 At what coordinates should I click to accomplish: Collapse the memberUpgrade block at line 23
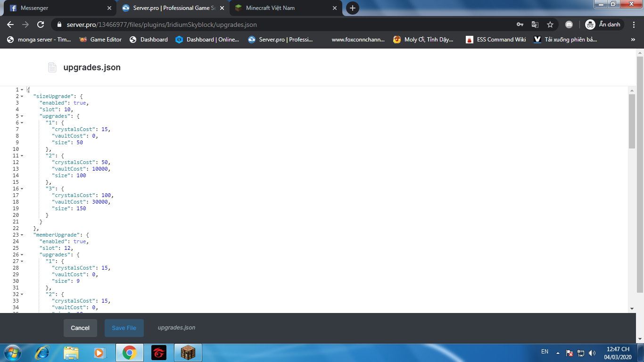(x=22, y=235)
